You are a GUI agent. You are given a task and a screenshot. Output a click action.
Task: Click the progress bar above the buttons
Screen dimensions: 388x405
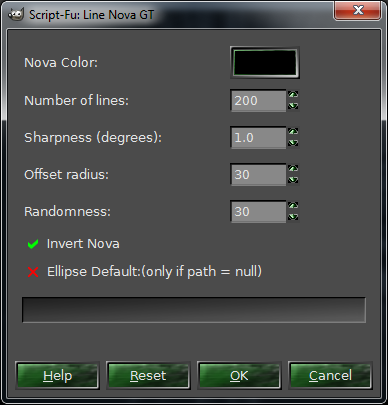(194, 310)
